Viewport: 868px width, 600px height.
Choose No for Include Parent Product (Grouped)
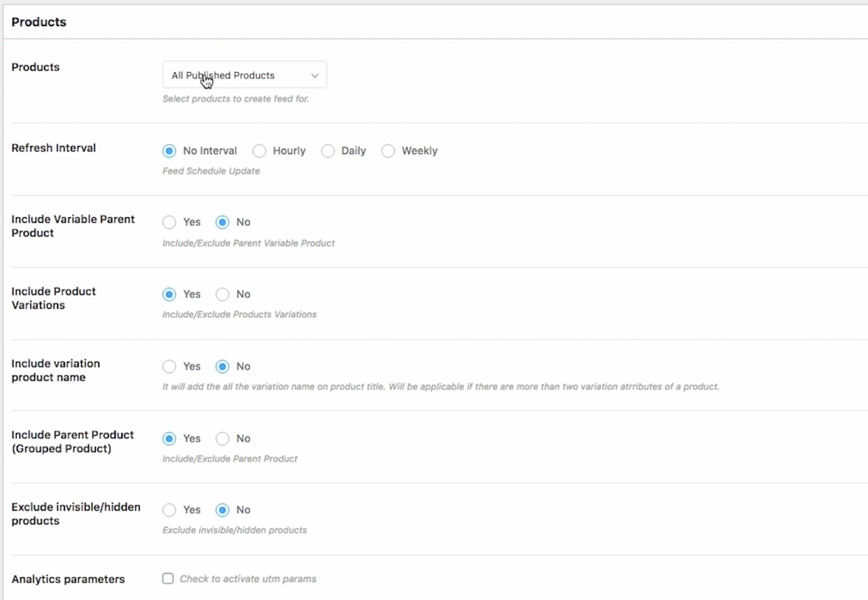[223, 439]
